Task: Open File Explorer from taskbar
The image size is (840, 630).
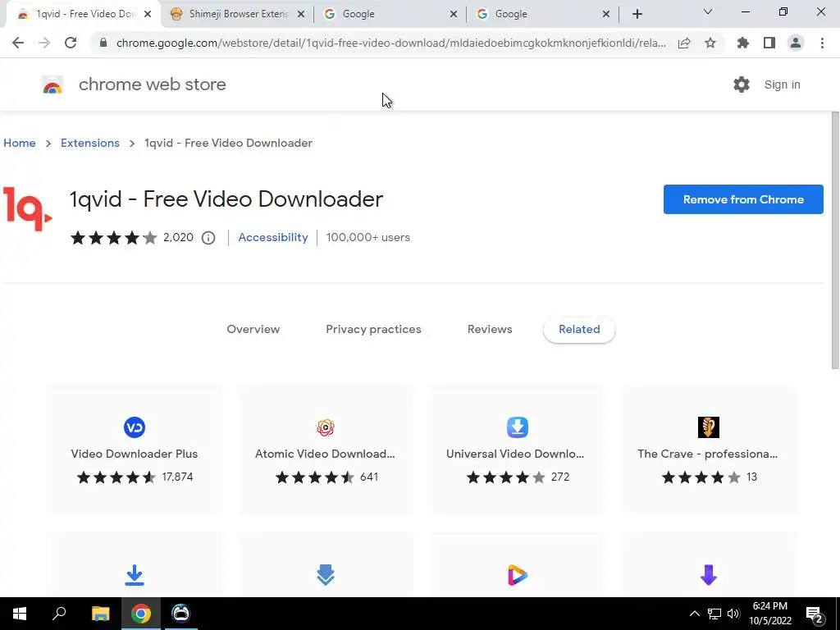Action: coord(100,614)
